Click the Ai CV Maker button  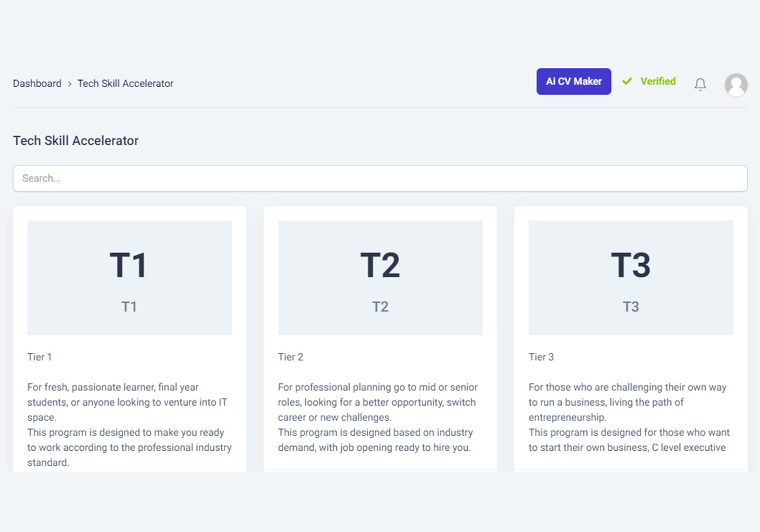[574, 81]
